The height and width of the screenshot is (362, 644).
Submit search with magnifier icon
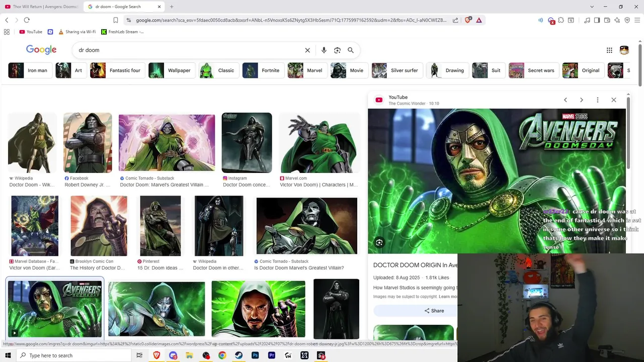351,50
